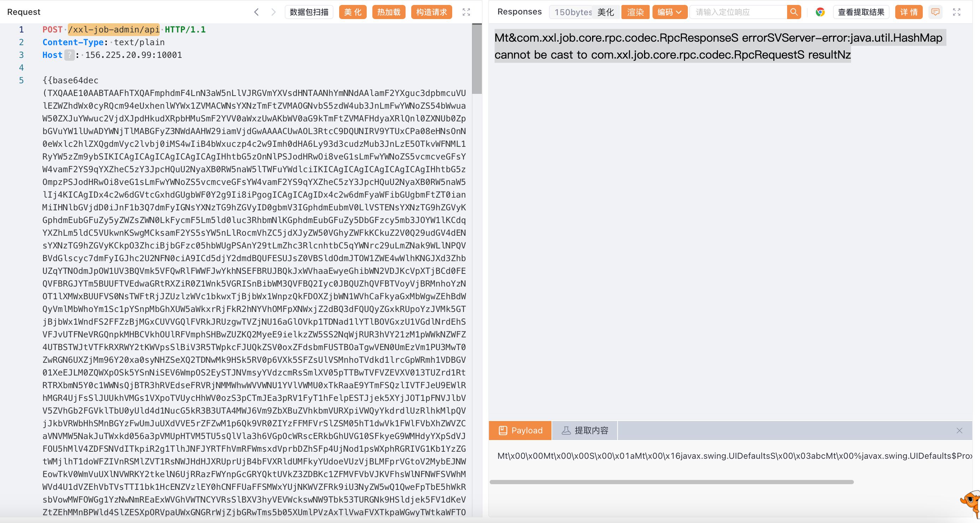Click the 查看提取结果 button
Viewport: 980px width, 523px height.
(x=861, y=12)
